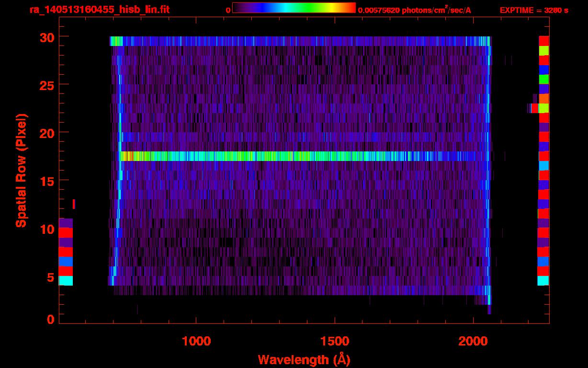Click the cyan block in the left column
Viewport: 588px width, 368px height.
(66, 281)
